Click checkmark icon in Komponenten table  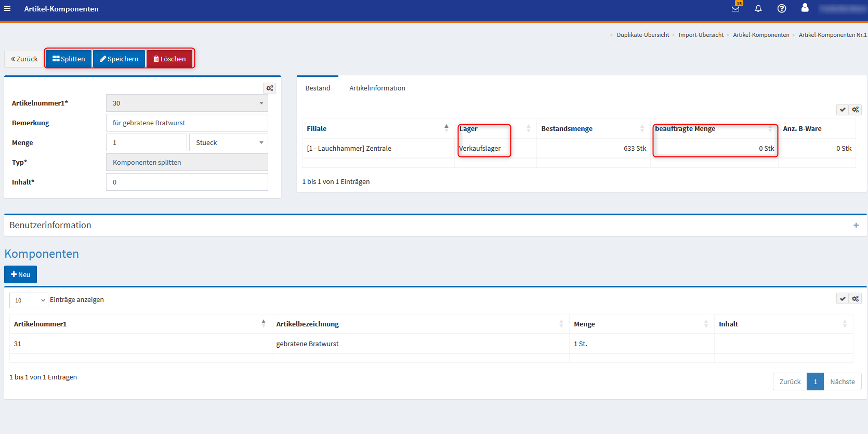(x=843, y=299)
